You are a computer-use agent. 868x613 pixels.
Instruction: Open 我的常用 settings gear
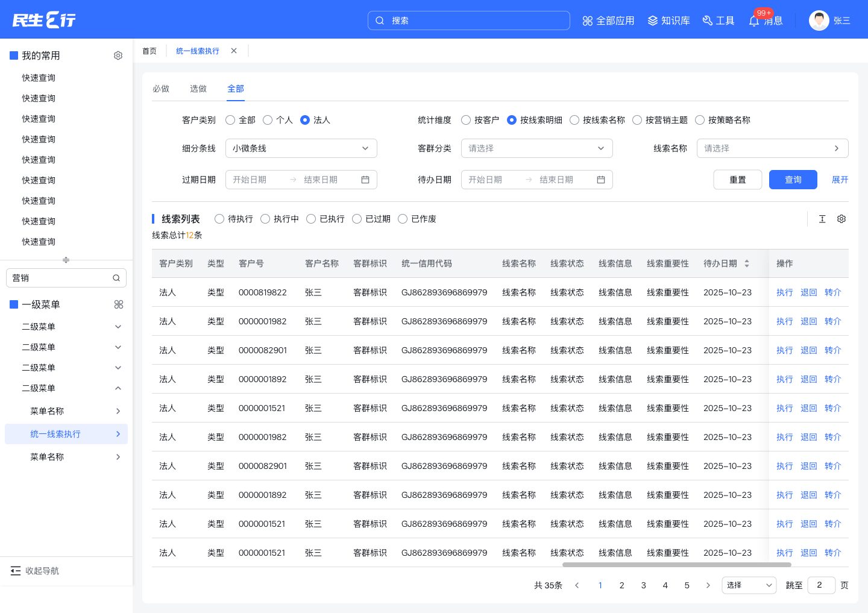(x=118, y=55)
